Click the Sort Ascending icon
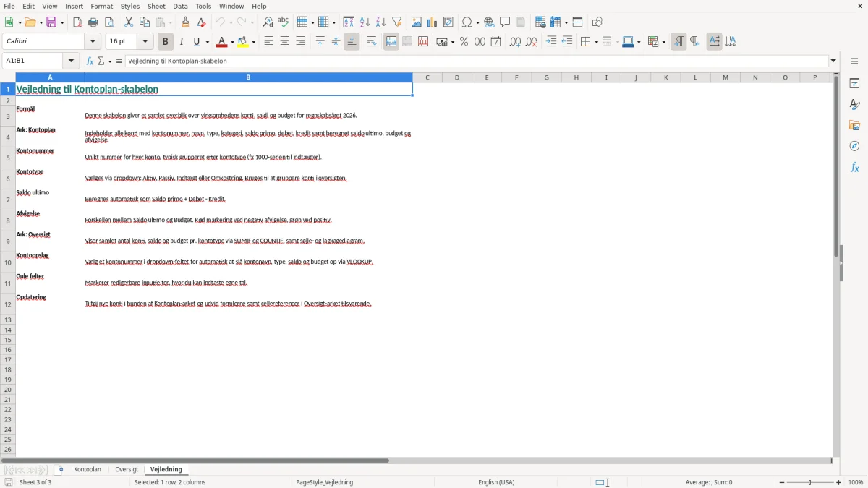Viewport: 868px width, 488px height. pos(365,22)
